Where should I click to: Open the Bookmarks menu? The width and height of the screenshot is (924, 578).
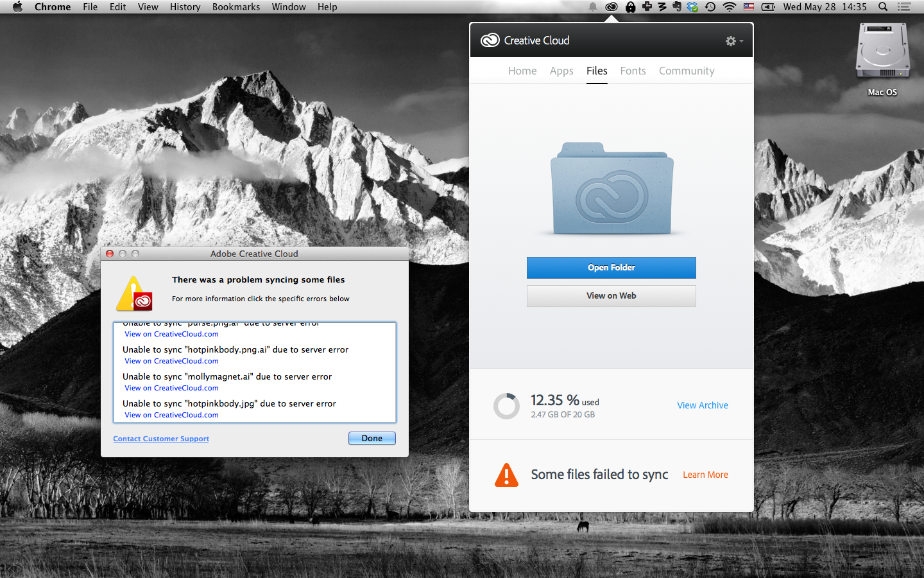(236, 7)
